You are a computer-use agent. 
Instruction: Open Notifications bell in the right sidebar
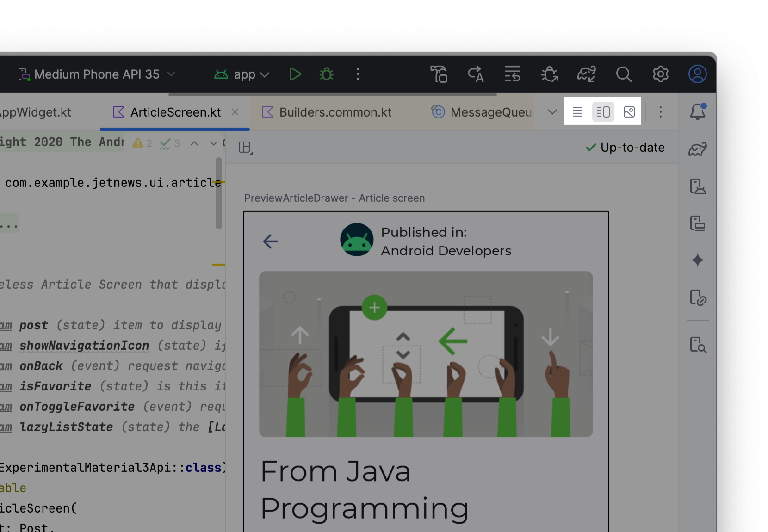point(698,111)
